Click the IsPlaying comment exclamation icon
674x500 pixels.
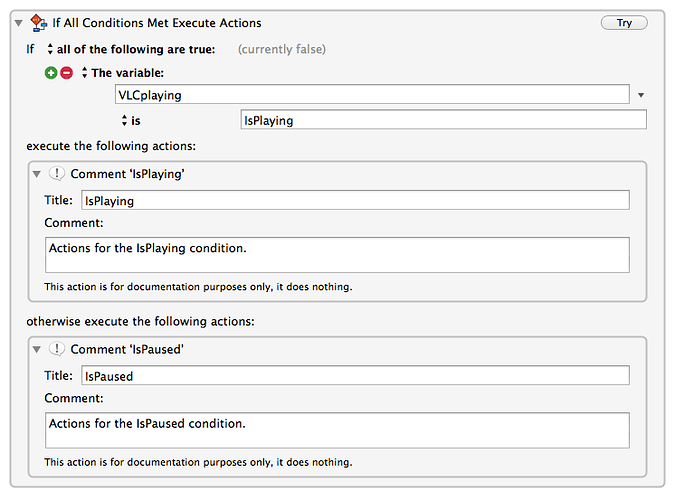tap(57, 174)
